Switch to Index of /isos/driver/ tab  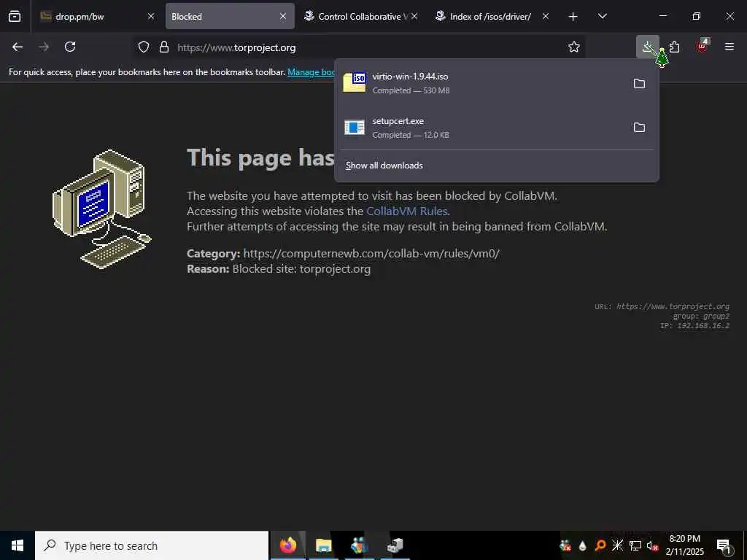pyautogui.click(x=492, y=16)
